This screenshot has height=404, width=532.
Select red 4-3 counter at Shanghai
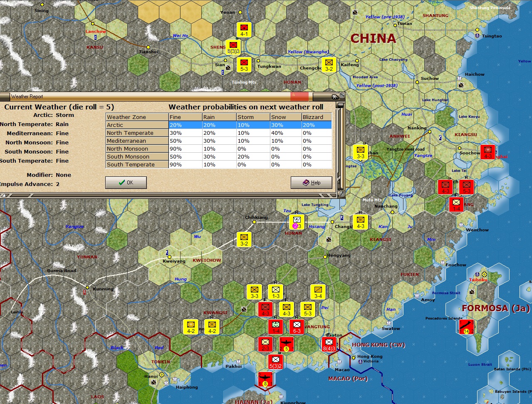click(488, 152)
